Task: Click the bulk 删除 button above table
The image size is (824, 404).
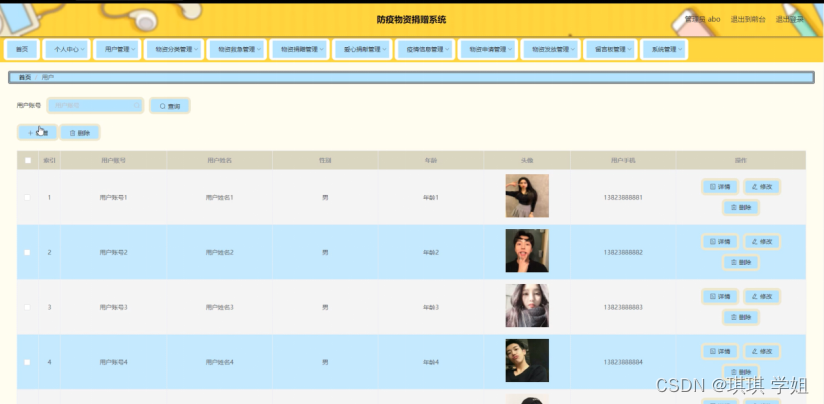Action: click(x=79, y=133)
